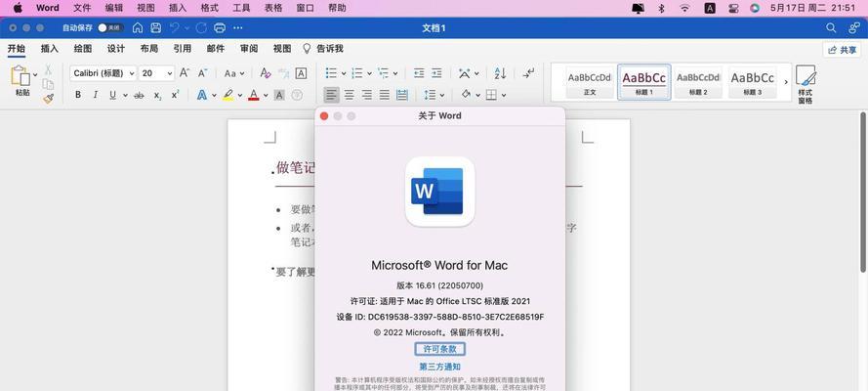The image size is (868, 391).
Task: Switch to the References (引用) ribbon tab
Action: (183, 49)
